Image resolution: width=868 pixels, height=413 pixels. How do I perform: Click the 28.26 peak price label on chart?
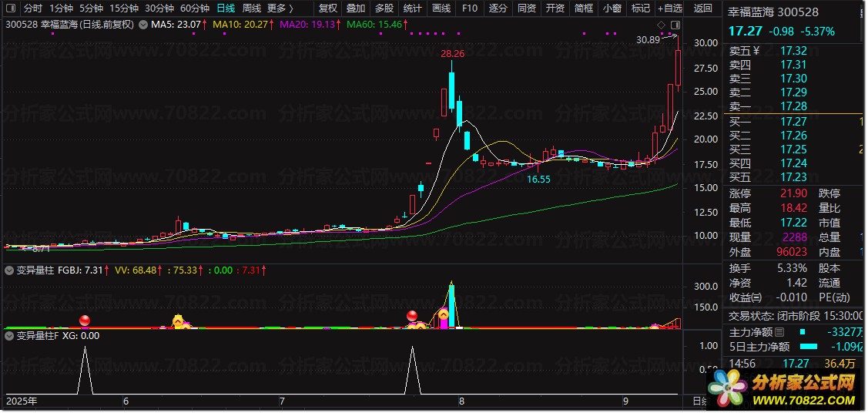tap(452, 54)
